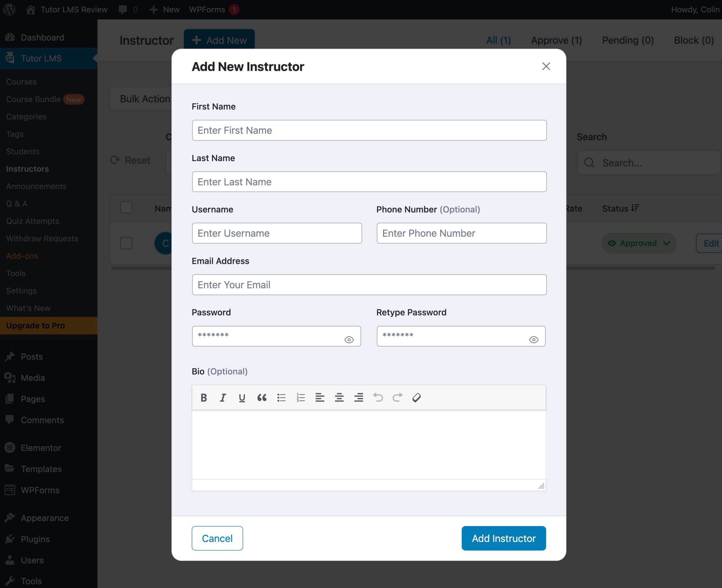The width and height of the screenshot is (722, 588).
Task: Click the home icon beside Tutor LMS Review
Action: coord(30,10)
